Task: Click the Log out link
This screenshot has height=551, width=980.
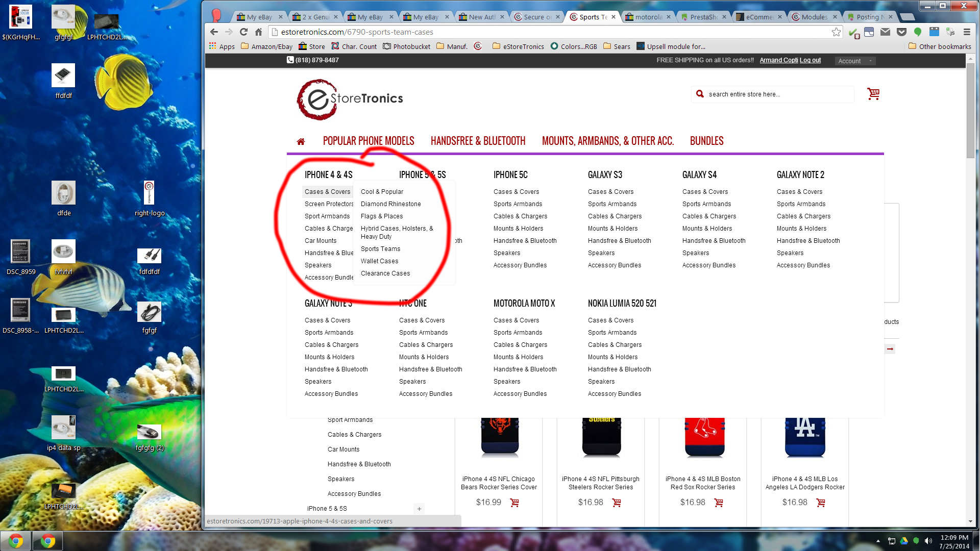Action: coord(810,60)
